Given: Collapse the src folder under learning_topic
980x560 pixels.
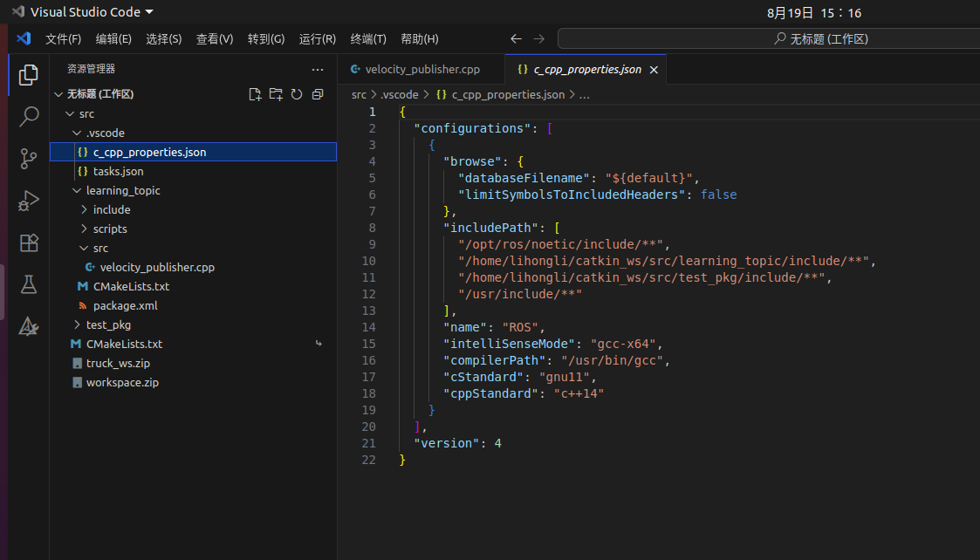Looking at the screenshot, I should click(x=84, y=248).
